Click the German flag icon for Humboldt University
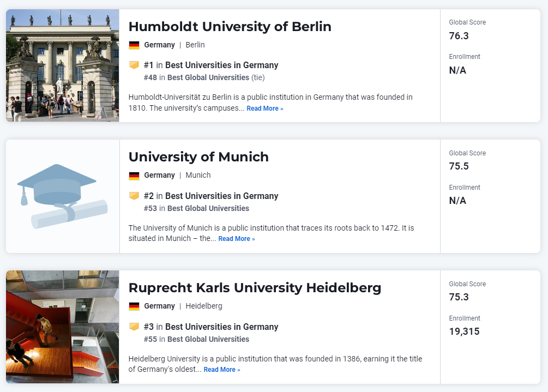 click(x=134, y=45)
